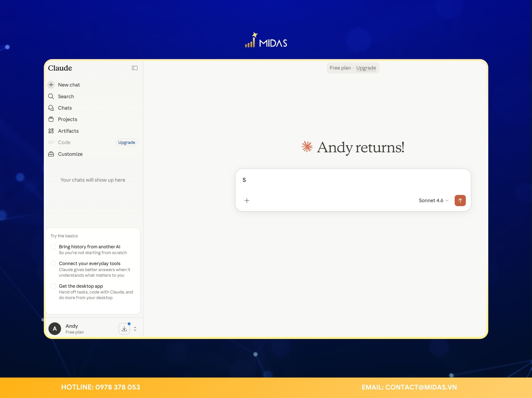Expand the account menu chevron beside Andy

pos(135,329)
